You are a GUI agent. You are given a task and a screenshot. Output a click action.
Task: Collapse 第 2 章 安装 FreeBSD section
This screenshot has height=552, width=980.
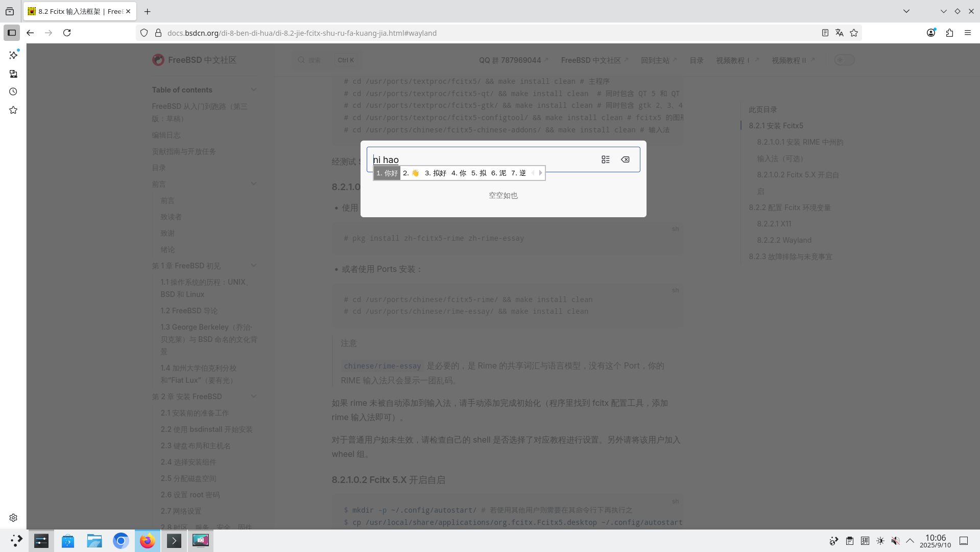[254, 396]
